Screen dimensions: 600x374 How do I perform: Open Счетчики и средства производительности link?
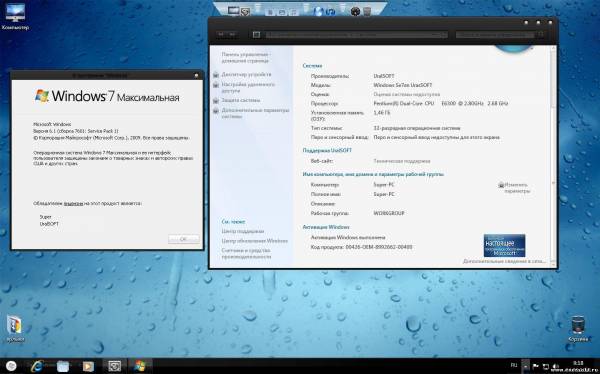click(246, 253)
